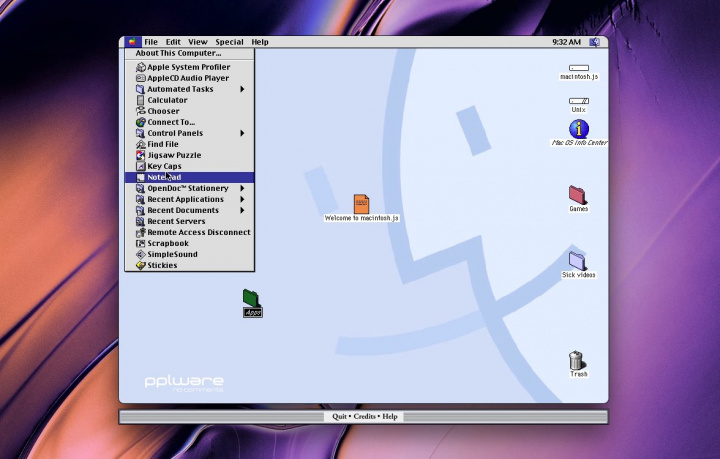The image size is (720, 459).
Task: Click the 9:32 AM menu bar clock
Action: pos(566,42)
